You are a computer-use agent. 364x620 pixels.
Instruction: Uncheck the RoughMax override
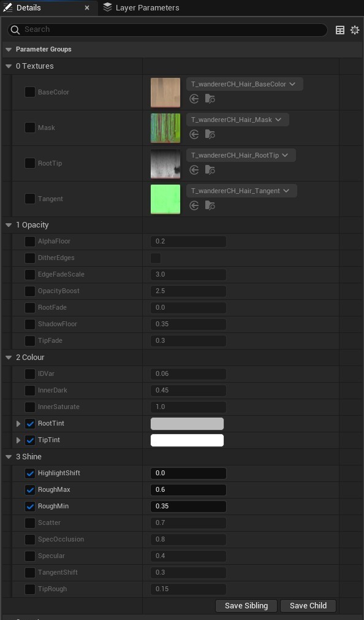pyautogui.click(x=30, y=490)
